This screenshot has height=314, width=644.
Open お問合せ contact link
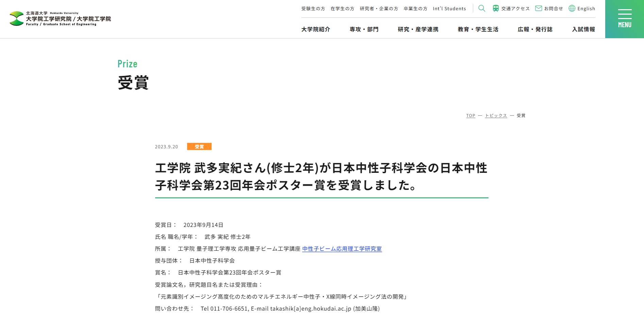click(x=554, y=9)
